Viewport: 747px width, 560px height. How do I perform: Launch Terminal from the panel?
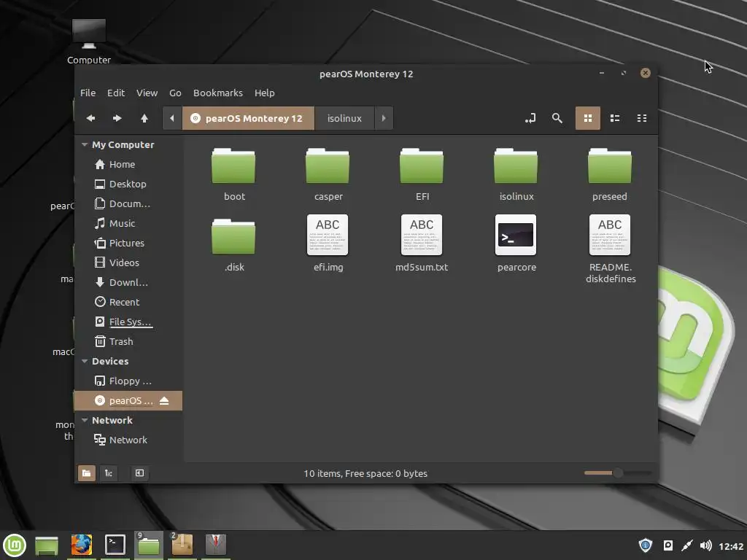115,545
